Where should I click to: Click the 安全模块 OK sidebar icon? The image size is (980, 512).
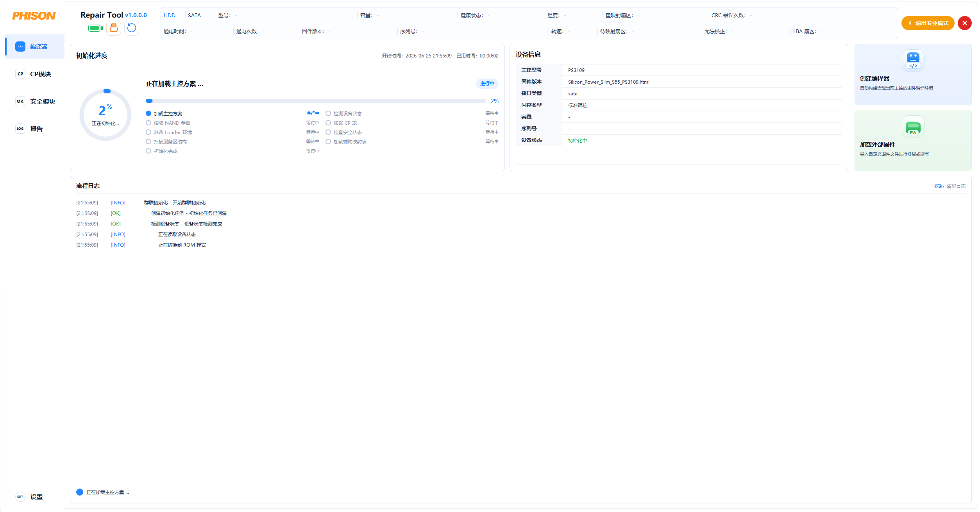click(x=20, y=101)
